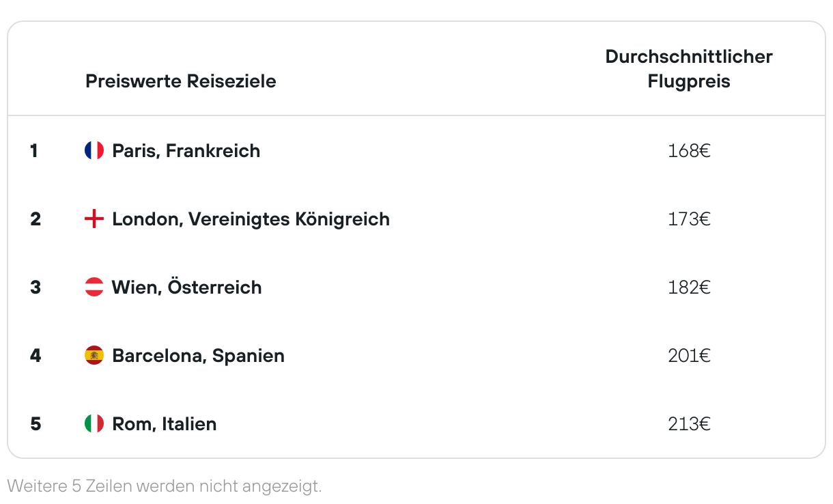Click the Preiswerte Reiseziele column header
The height and width of the screenshot is (504, 833).
(x=181, y=81)
